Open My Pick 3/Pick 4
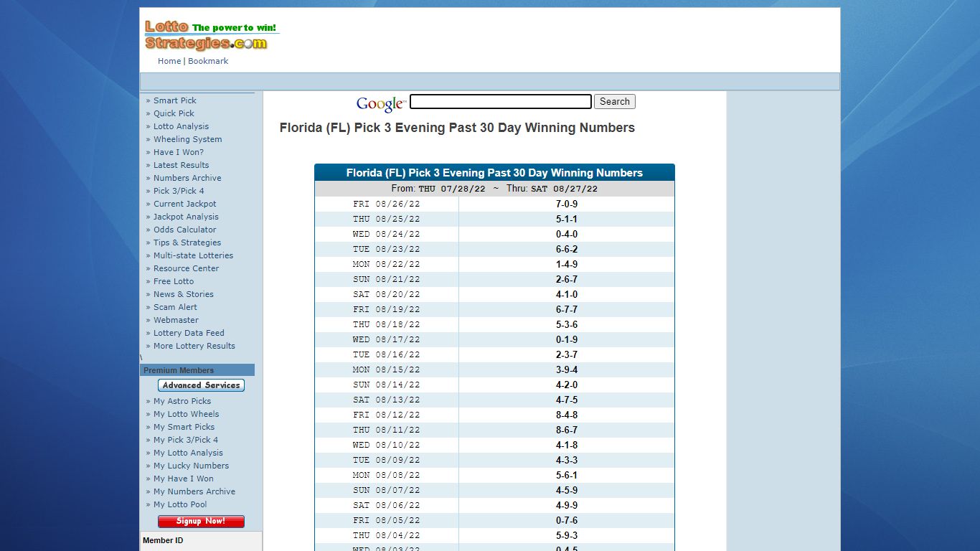Image resolution: width=980 pixels, height=551 pixels. point(186,440)
